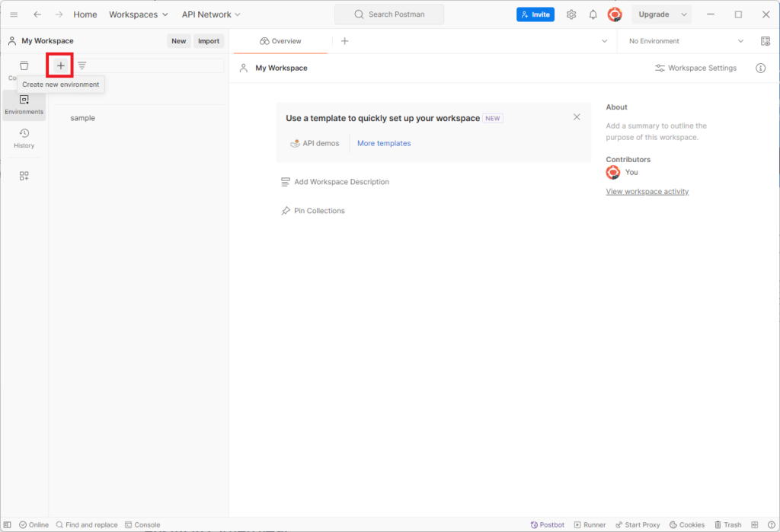Open the environments filter icon
Image resolution: width=780 pixels, height=532 pixels.
click(82, 65)
